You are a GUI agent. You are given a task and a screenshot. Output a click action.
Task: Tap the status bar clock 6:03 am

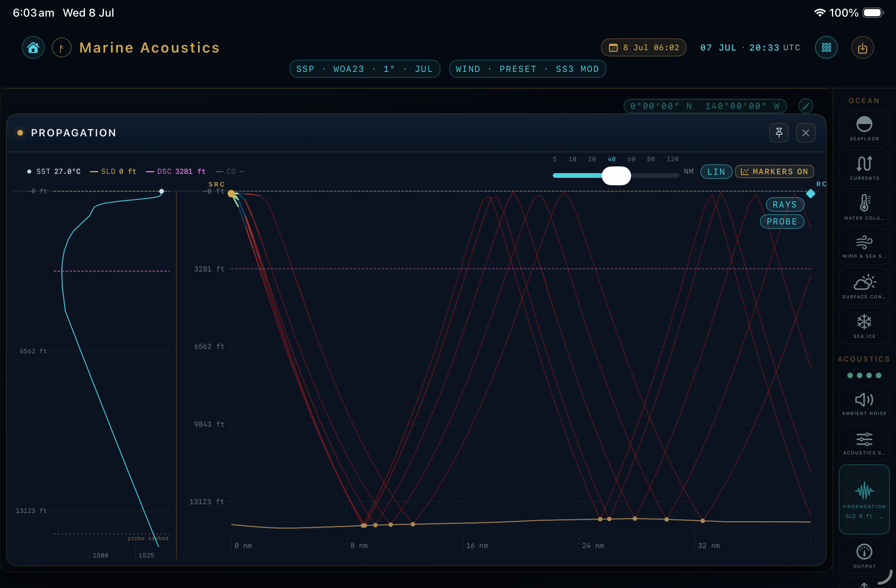click(34, 13)
